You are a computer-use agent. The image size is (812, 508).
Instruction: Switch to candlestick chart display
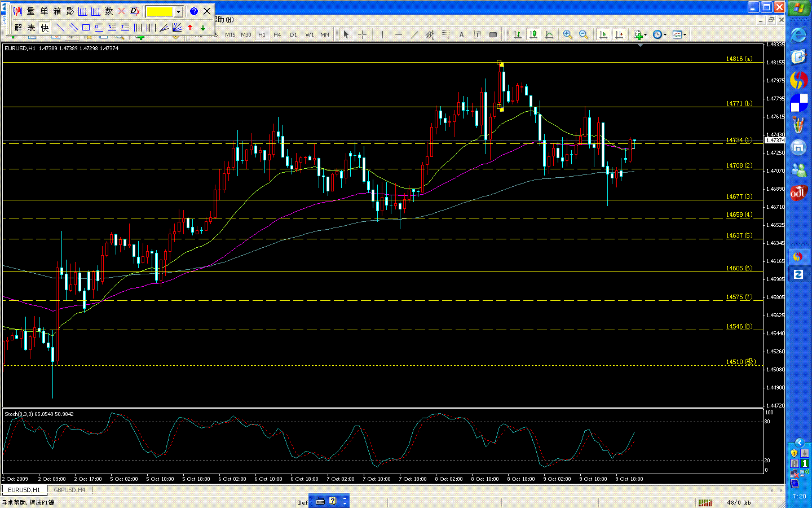tap(533, 35)
